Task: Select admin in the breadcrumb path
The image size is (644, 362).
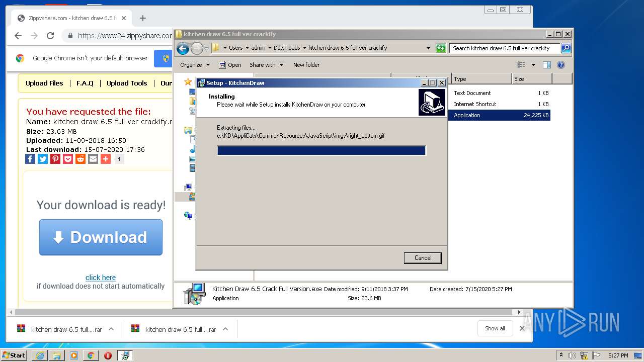Action: tap(258, 48)
